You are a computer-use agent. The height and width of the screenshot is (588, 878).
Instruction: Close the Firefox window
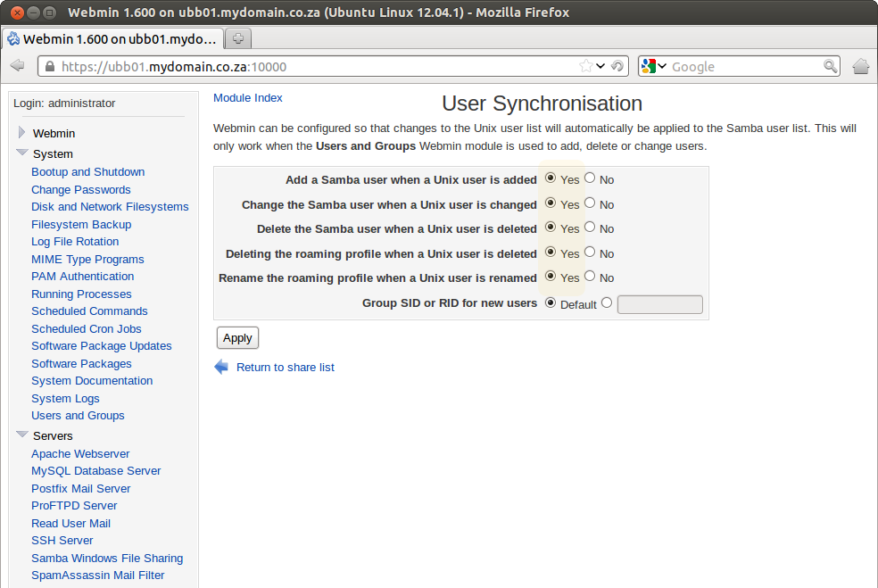coord(17,12)
